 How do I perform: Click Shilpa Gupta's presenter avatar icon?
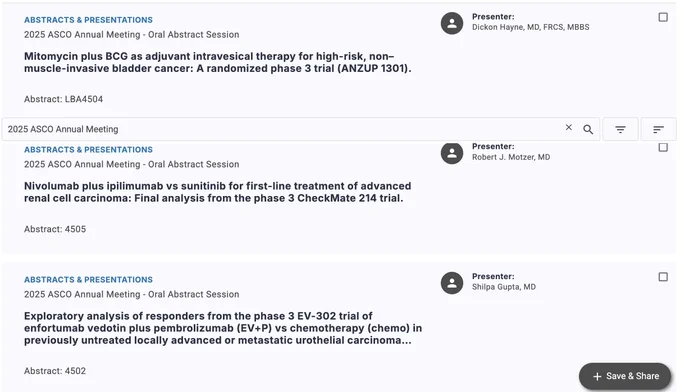pyautogui.click(x=452, y=283)
